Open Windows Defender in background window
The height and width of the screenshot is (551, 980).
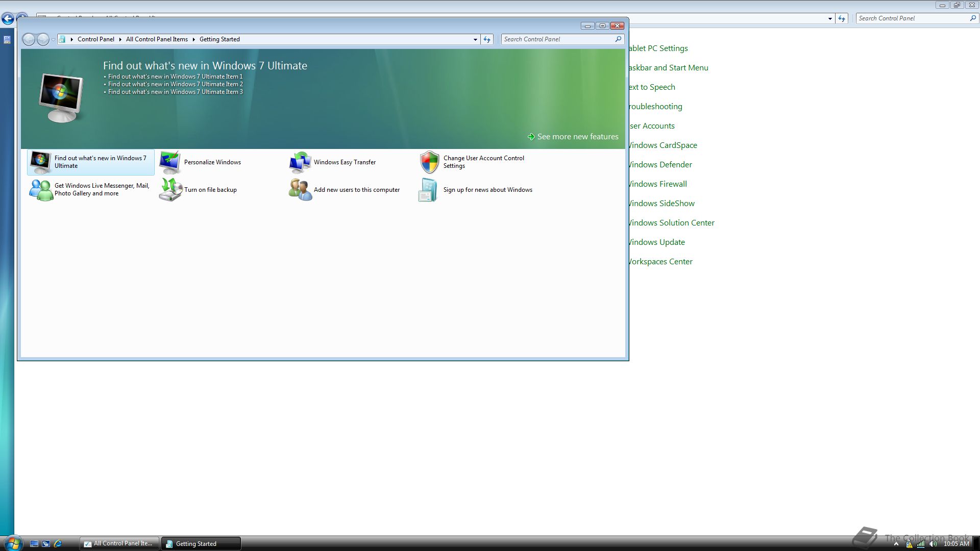pyautogui.click(x=660, y=165)
